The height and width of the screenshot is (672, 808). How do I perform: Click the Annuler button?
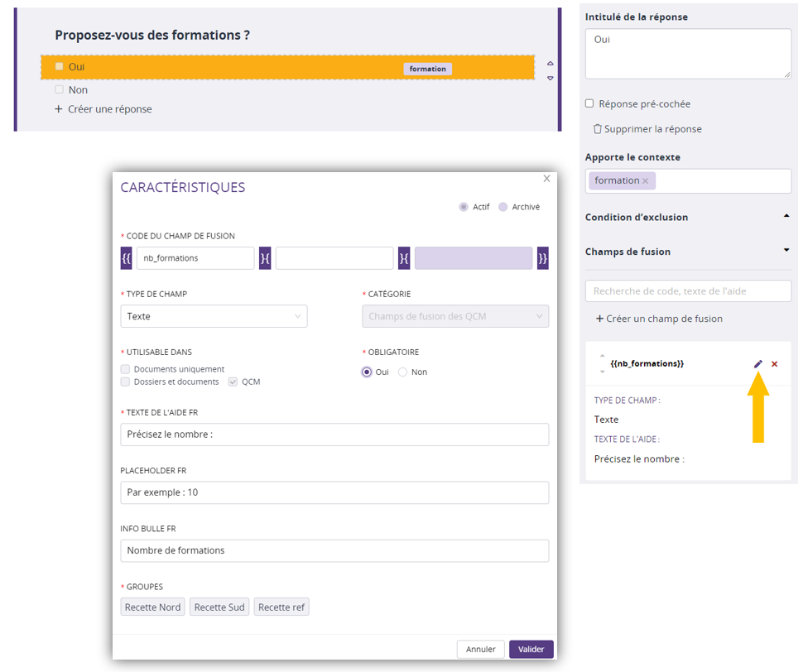(x=480, y=650)
